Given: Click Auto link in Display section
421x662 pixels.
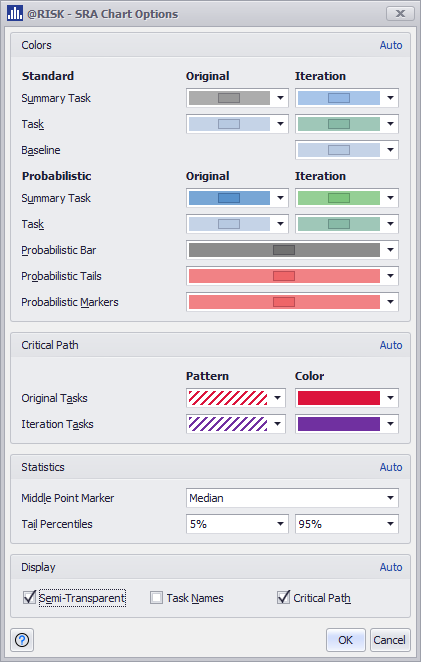Looking at the screenshot, I should 391,567.
